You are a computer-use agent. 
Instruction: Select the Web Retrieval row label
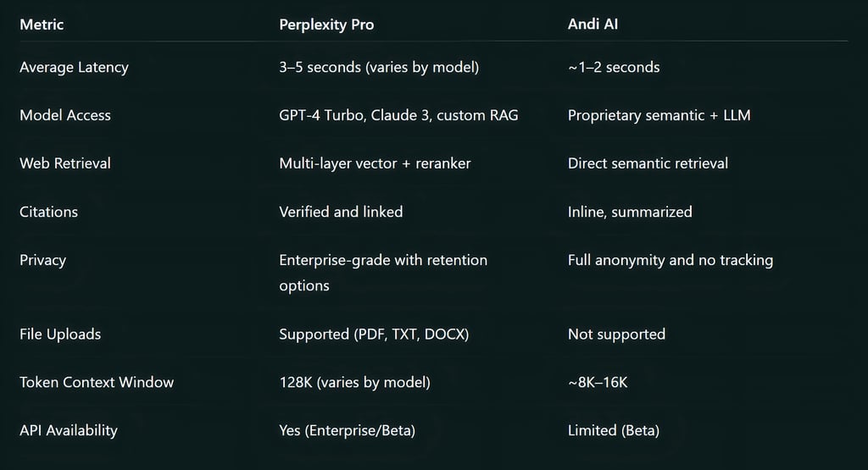[65, 163]
